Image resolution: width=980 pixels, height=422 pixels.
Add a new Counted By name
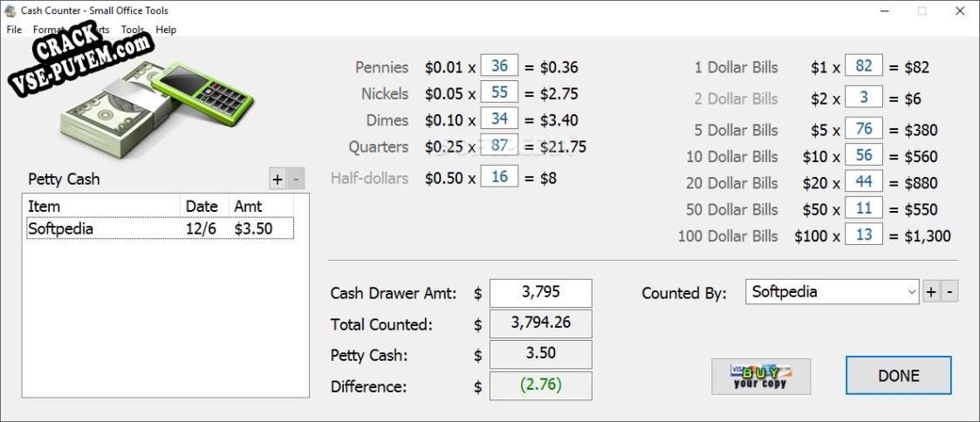click(930, 291)
